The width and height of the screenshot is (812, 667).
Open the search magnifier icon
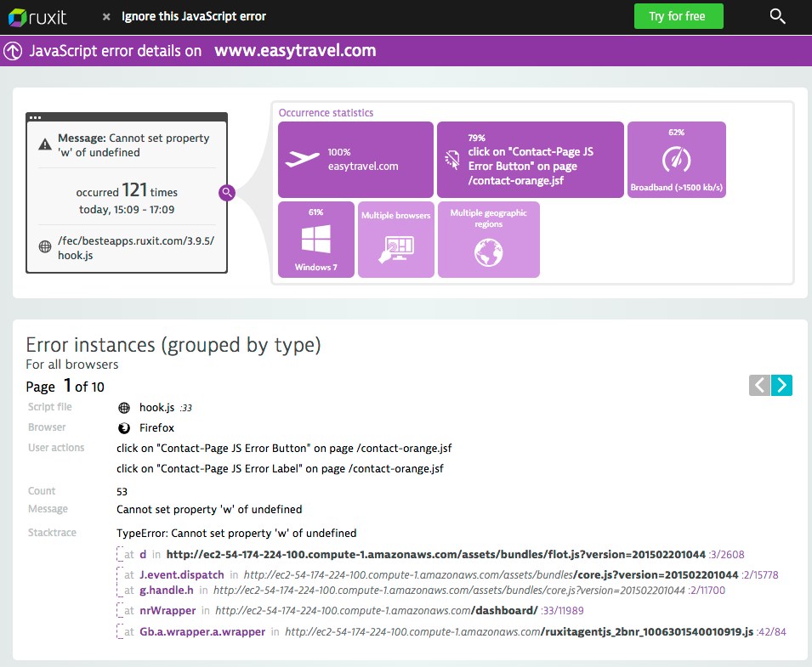[777, 16]
